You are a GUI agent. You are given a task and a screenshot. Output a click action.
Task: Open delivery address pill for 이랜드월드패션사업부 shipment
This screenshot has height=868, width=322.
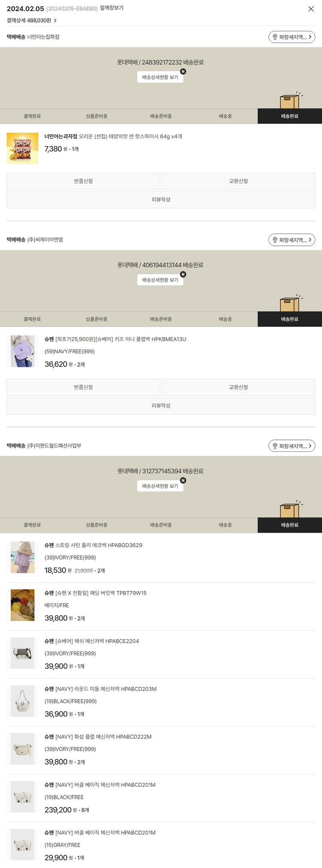[292, 446]
